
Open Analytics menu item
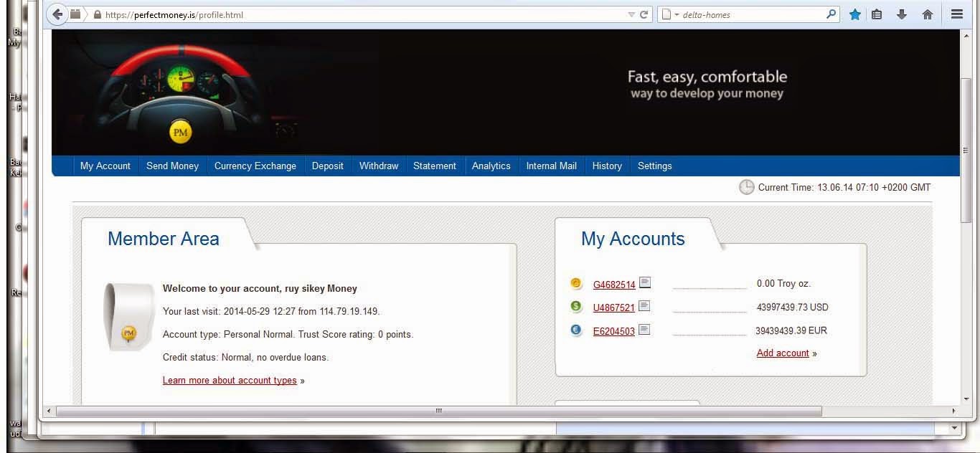coord(491,166)
